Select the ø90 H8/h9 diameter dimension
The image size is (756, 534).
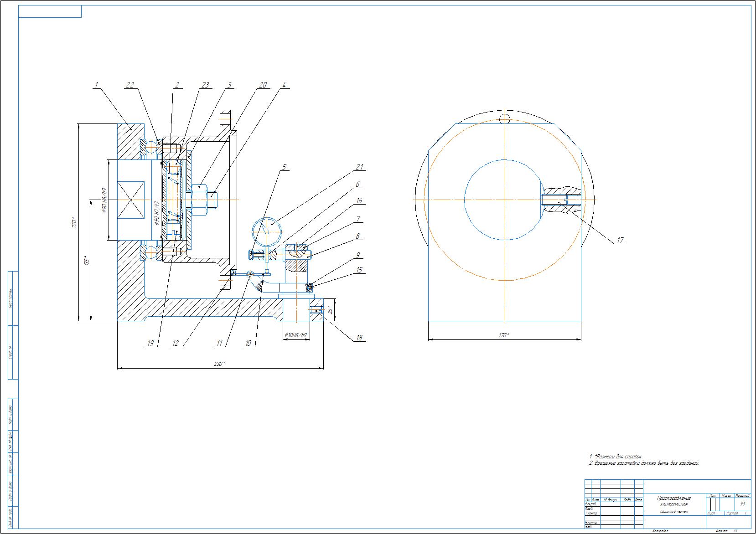[x=104, y=200]
